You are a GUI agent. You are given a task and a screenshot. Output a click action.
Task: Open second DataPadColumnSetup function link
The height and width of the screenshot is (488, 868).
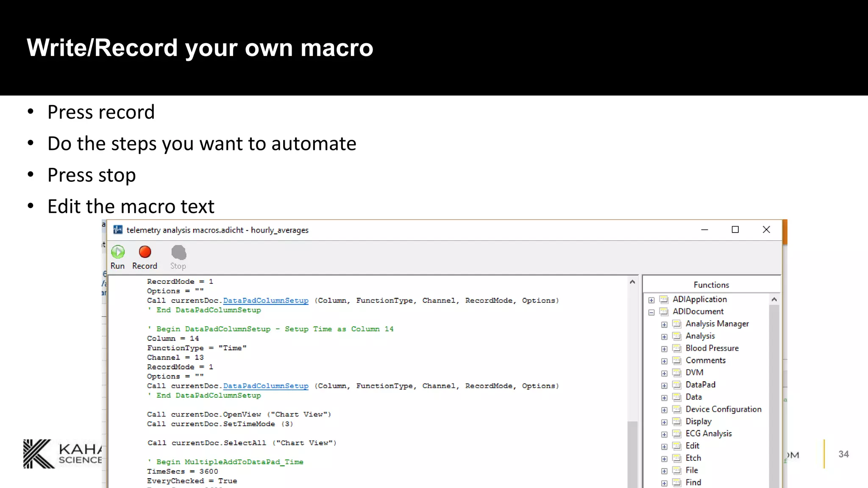266,386
